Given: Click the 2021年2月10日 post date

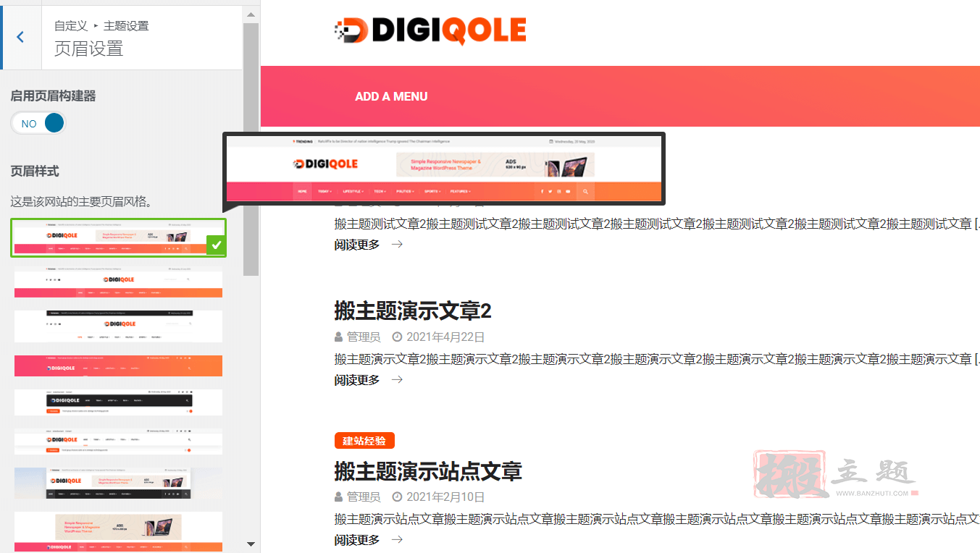Looking at the screenshot, I should [x=445, y=497].
